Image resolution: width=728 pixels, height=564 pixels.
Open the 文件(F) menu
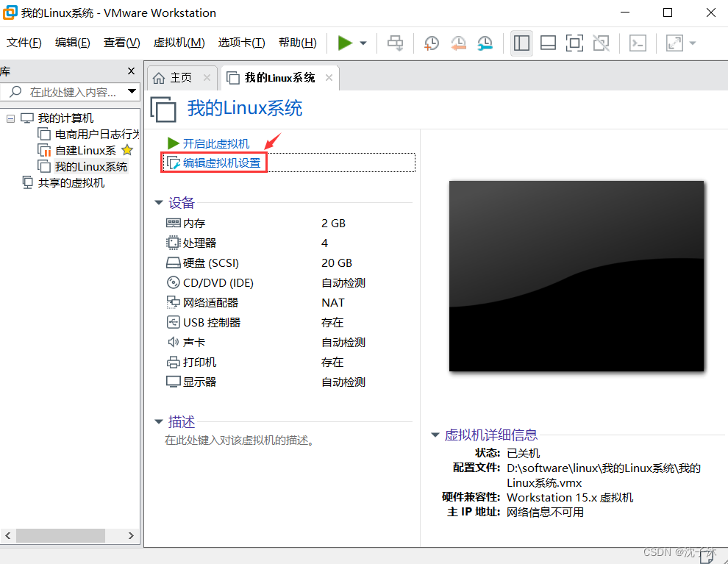pos(24,43)
